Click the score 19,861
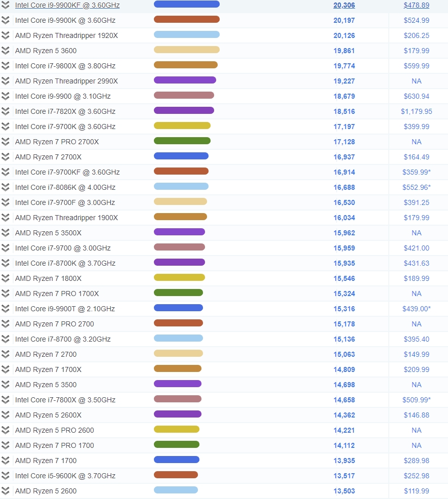448x499 pixels. coord(344,51)
